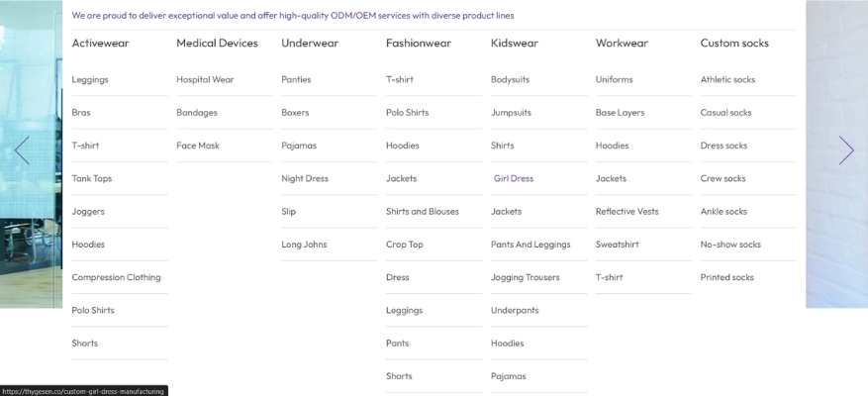868x396 pixels.
Task: Choose Reflective Vests under Workwear
Action: (x=627, y=211)
